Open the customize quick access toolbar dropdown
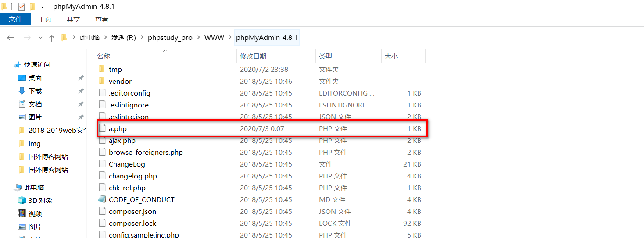The height and width of the screenshot is (238, 644). tap(42, 7)
